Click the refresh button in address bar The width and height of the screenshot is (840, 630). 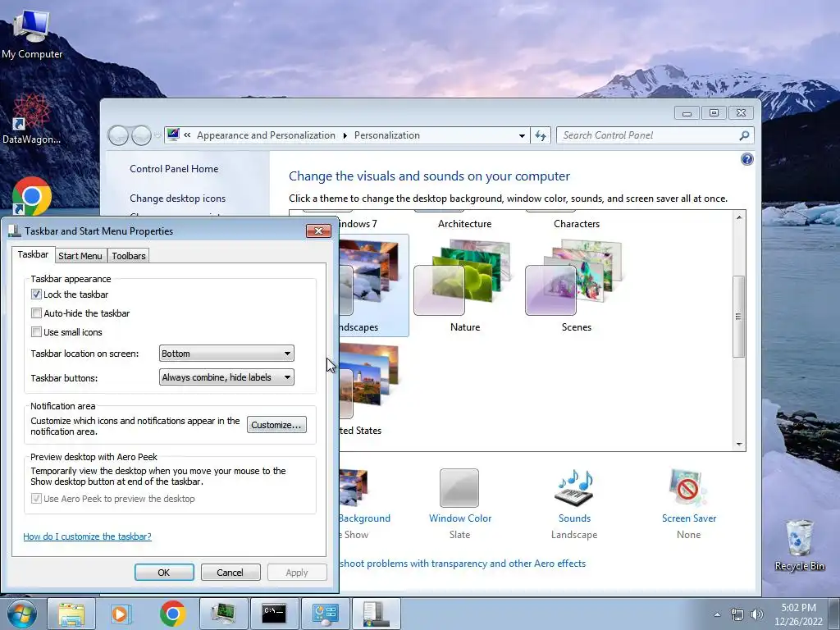pyautogui.click(x=541, y=135)
